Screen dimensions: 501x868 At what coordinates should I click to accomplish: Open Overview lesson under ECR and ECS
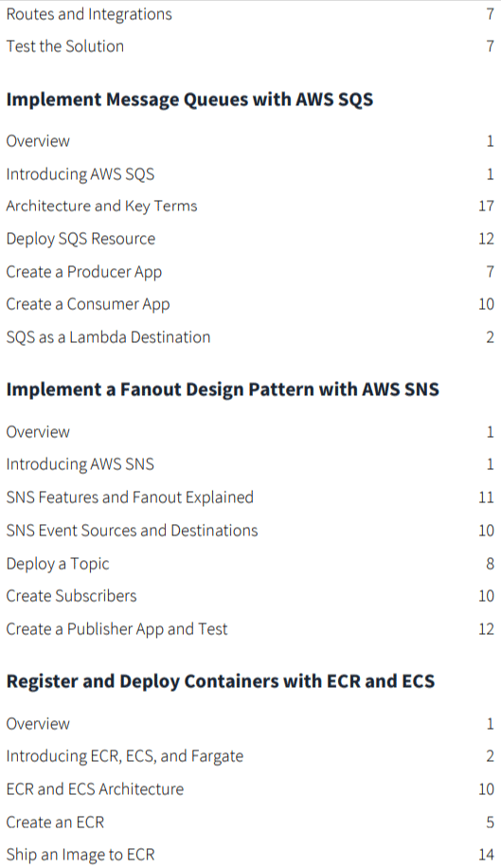coord(38,724)
